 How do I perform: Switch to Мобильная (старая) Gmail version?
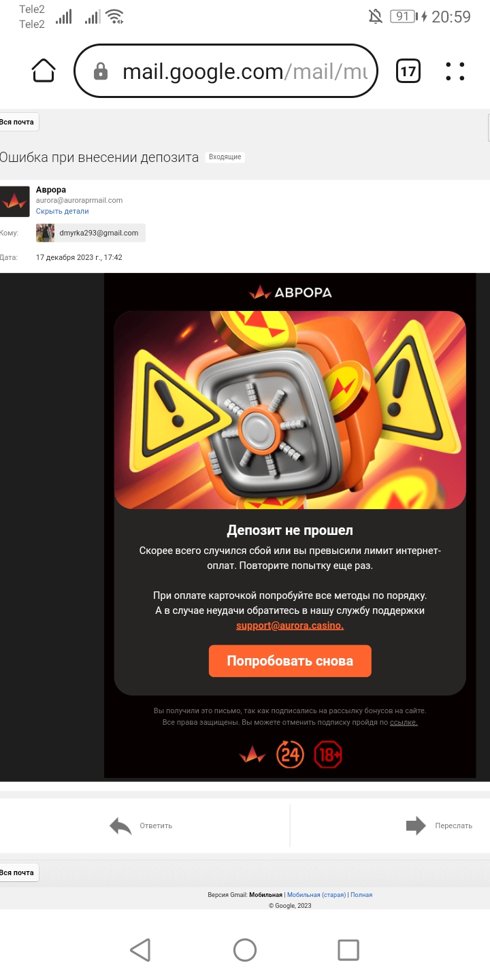[316, 895]
